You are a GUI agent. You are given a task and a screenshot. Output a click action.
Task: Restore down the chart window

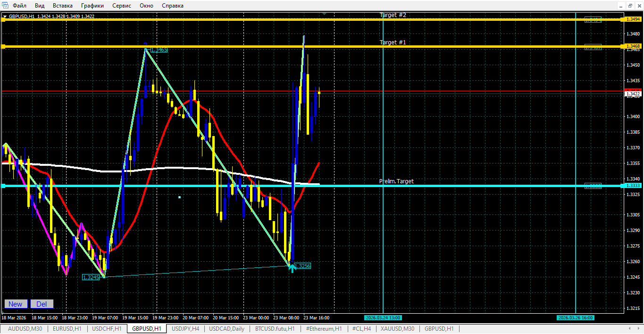point(630,5)
